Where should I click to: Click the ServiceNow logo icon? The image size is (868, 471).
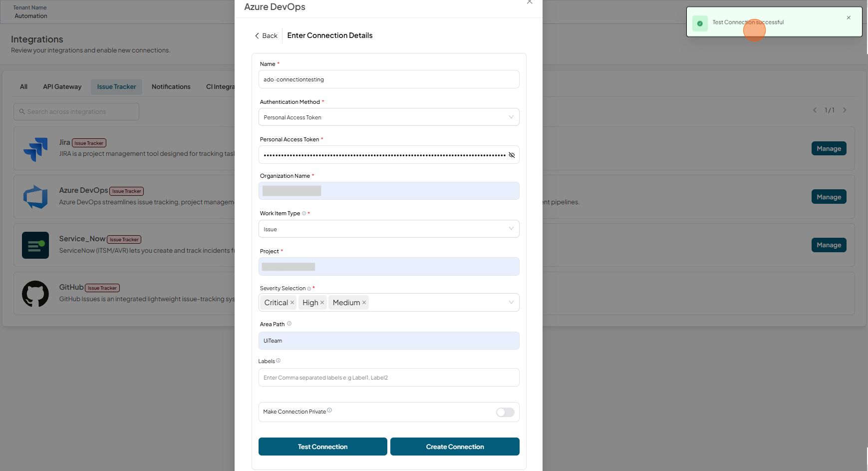35,245
